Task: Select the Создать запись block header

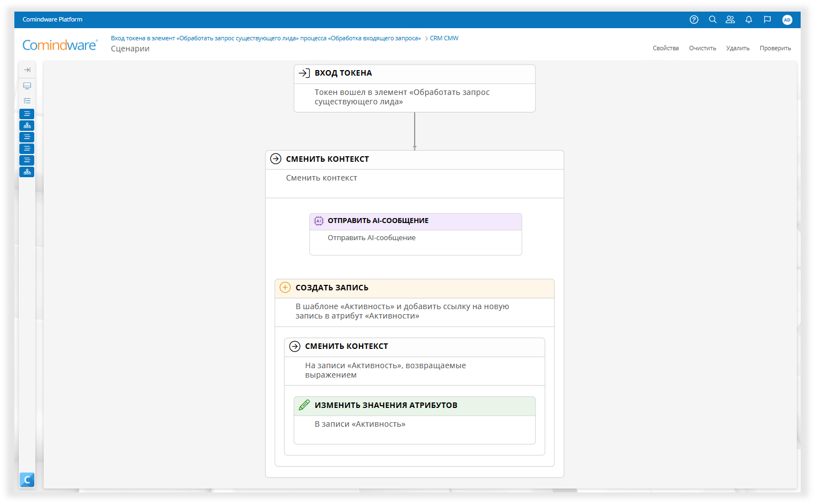Action: 414,288
